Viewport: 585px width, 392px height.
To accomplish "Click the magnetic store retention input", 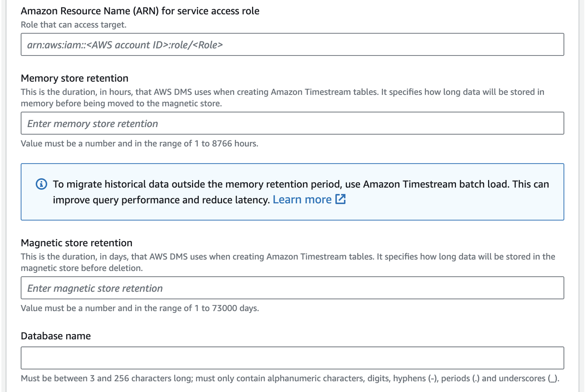I will click(292, 288).
